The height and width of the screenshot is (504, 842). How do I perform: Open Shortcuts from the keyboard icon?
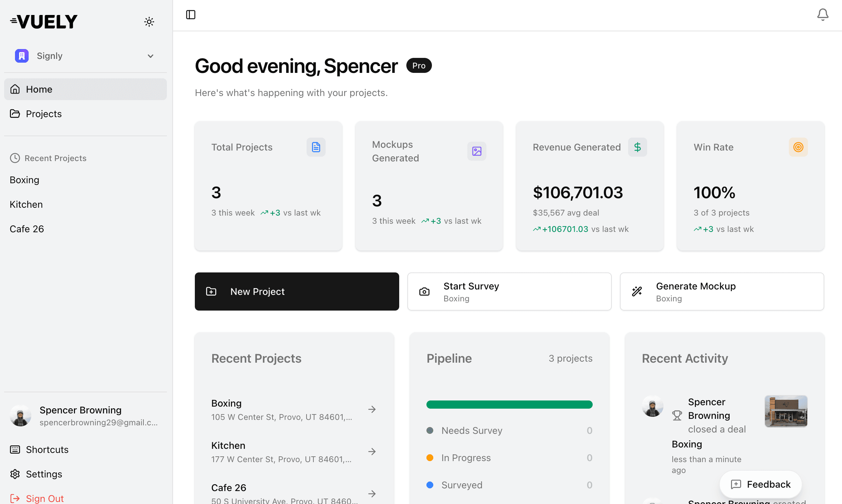click(15, 450)
